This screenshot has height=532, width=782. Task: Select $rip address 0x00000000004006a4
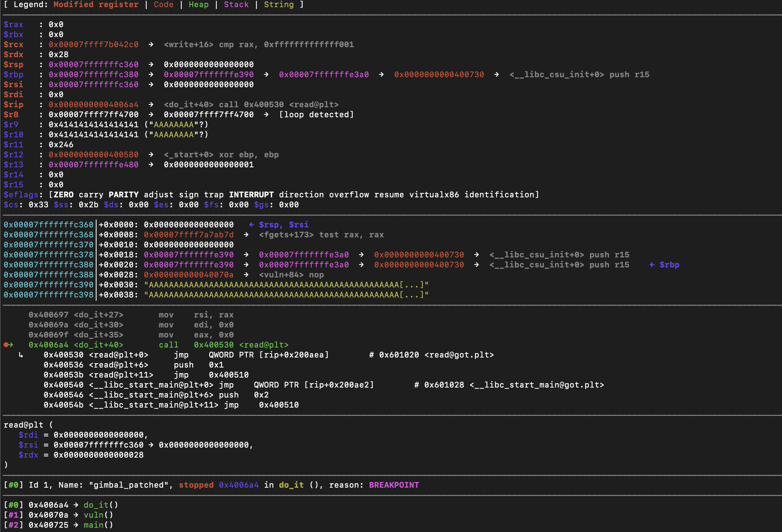[x=93, y=105]
